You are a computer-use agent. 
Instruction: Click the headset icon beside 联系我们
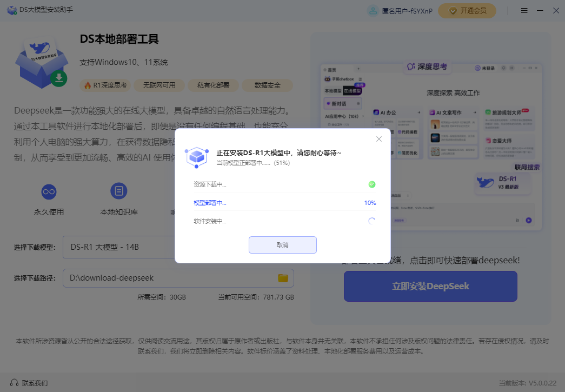tap(14, 383)
